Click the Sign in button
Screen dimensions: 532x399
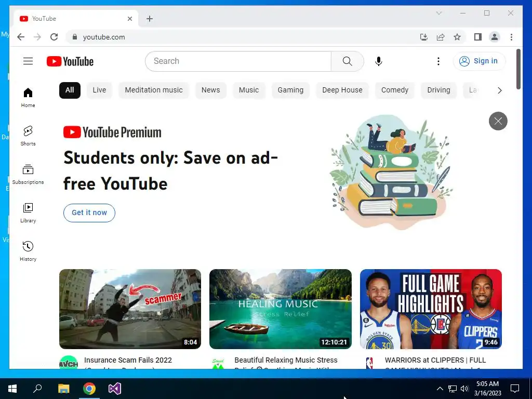(478, 61)
